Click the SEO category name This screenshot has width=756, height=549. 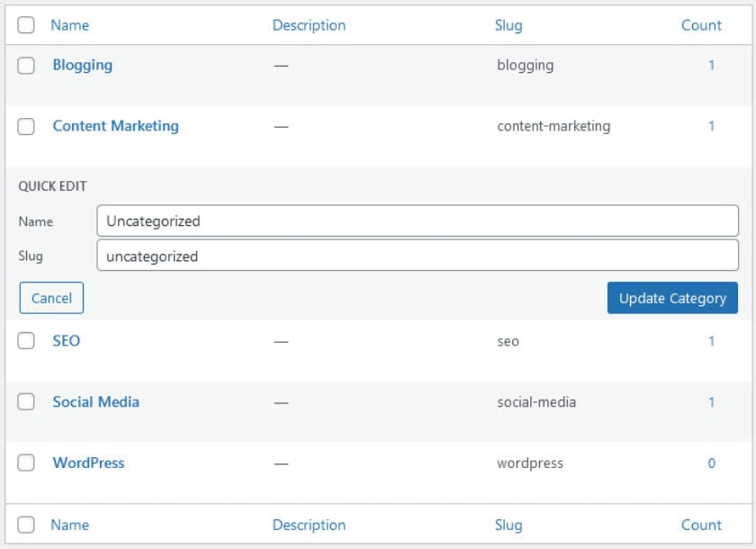(x=66, y=340)
